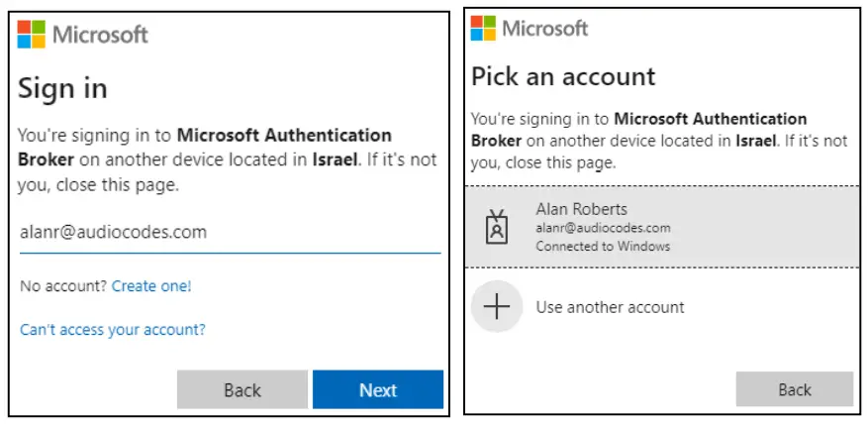Click the "Pick an account" heading

(x=563, y=76)
